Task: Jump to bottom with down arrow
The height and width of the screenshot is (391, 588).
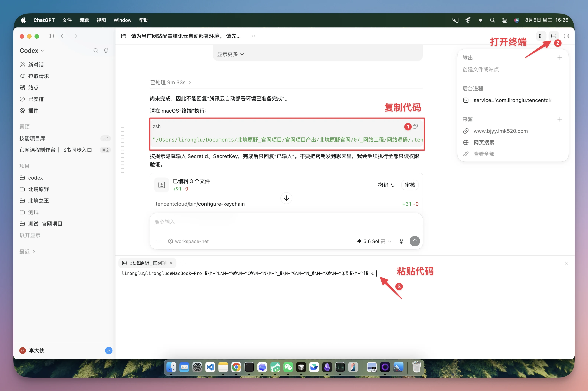Action: (286, 198)
